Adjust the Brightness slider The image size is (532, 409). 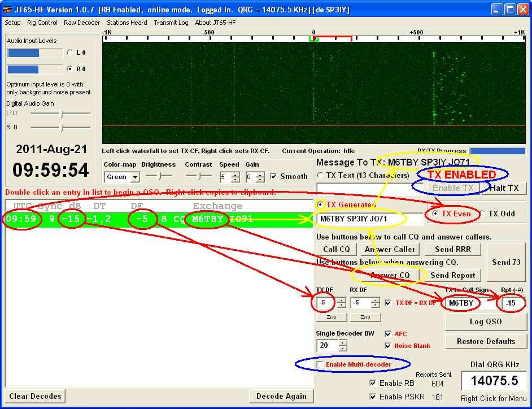coord(159,176)
